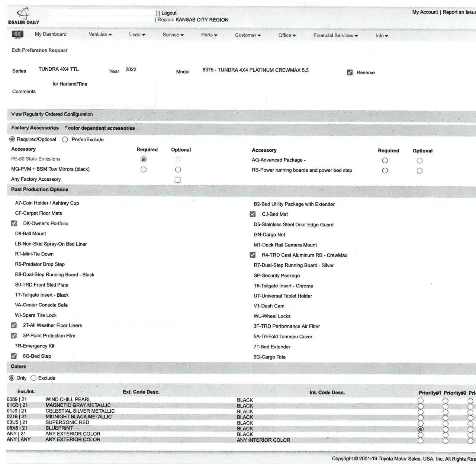This screenshot has width=476, height=464.
Task: Open the Financial Services dropdown
Action: [x=334, y=35]
